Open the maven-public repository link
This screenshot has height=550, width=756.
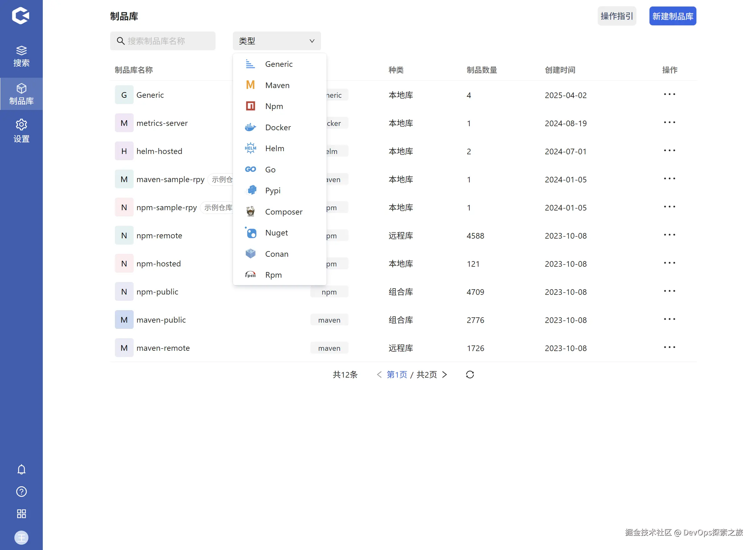[x=161, y=320]
